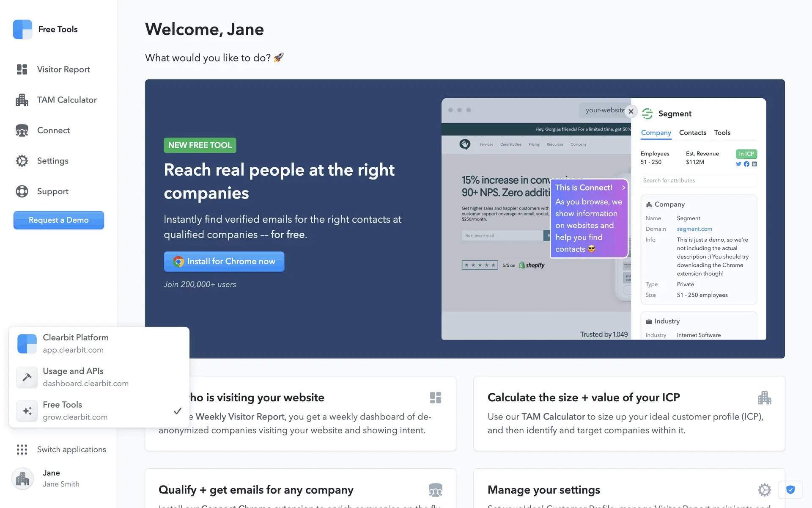Toggle the Switch applications menu
Screen dimensions: 812x508
(61, 450)
